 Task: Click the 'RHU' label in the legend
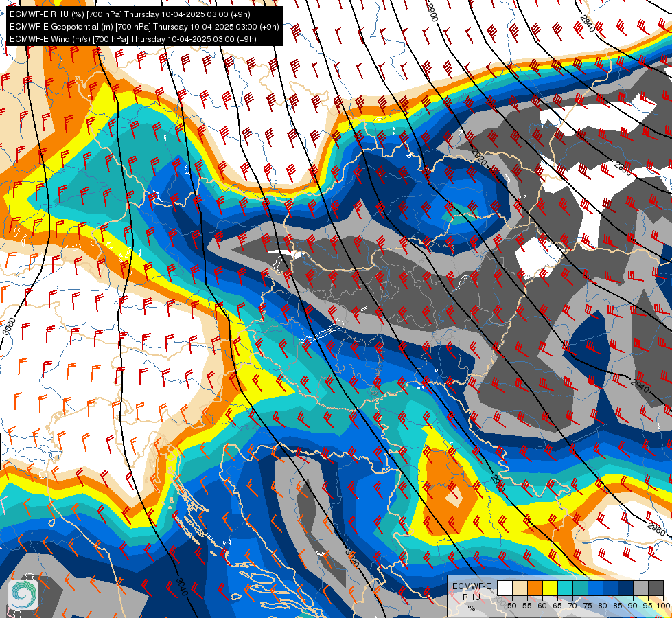[472, 597]
